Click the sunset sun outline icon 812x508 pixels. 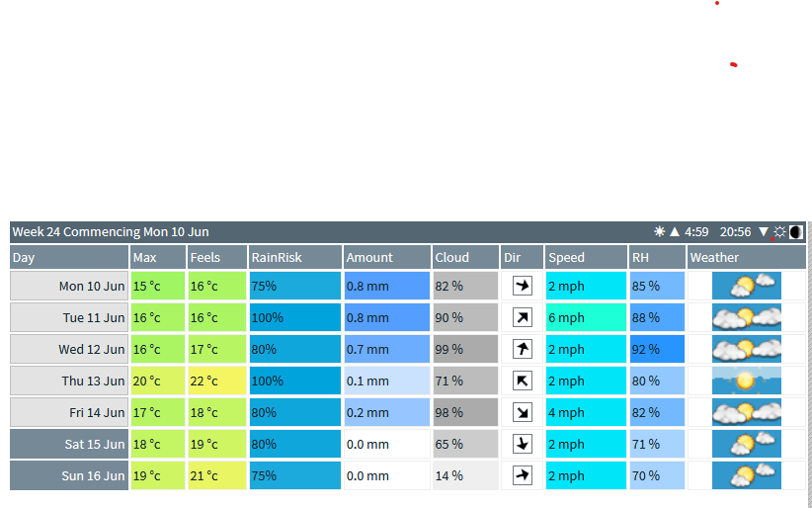779,232
